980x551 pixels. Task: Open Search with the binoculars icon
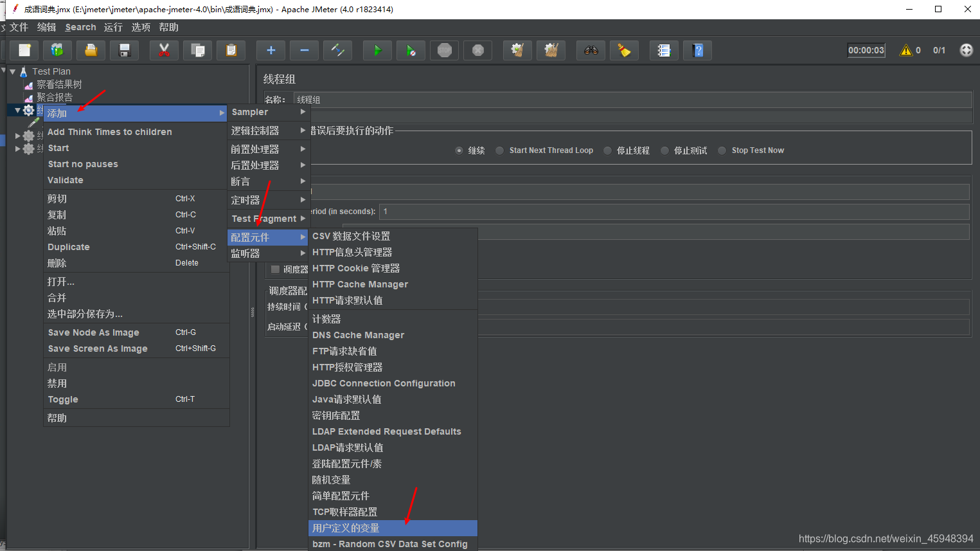[591, 50]
